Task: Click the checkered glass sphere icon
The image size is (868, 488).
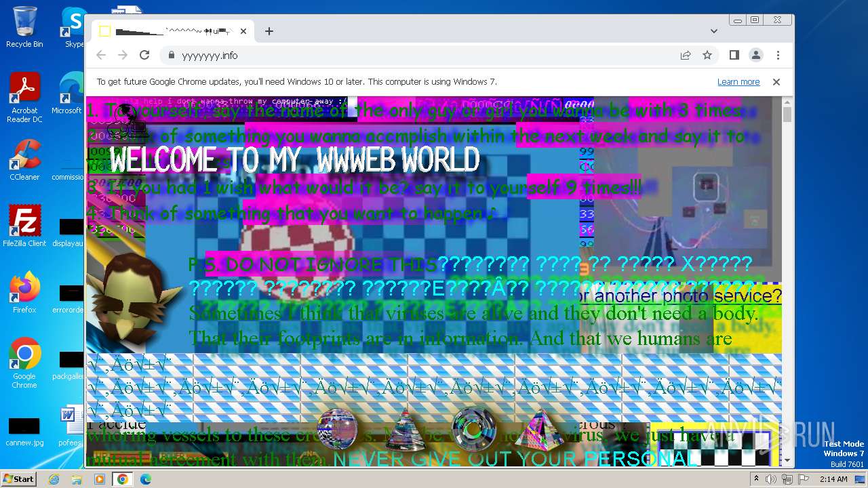Action: (x=337, y=429)
